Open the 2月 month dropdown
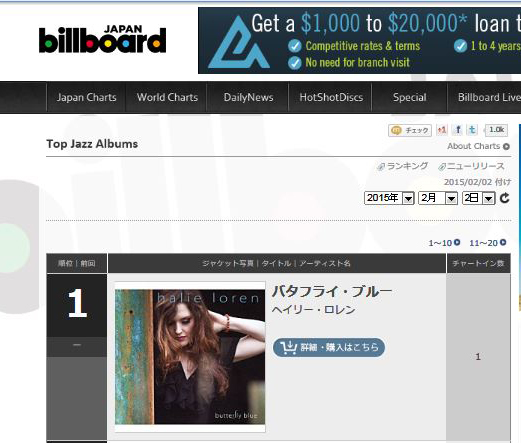 [438, 198]
